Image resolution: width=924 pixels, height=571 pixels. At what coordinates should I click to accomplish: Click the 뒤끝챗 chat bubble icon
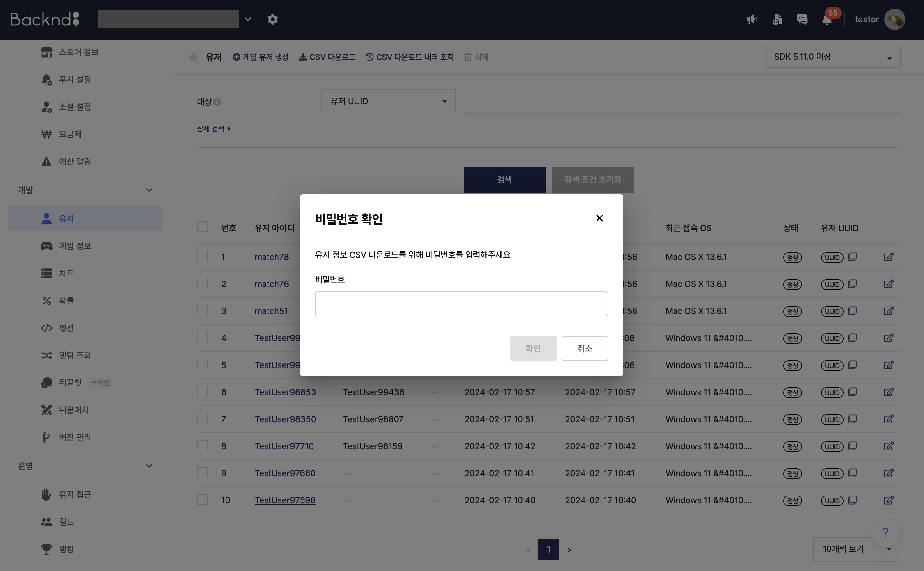[46, 382]
